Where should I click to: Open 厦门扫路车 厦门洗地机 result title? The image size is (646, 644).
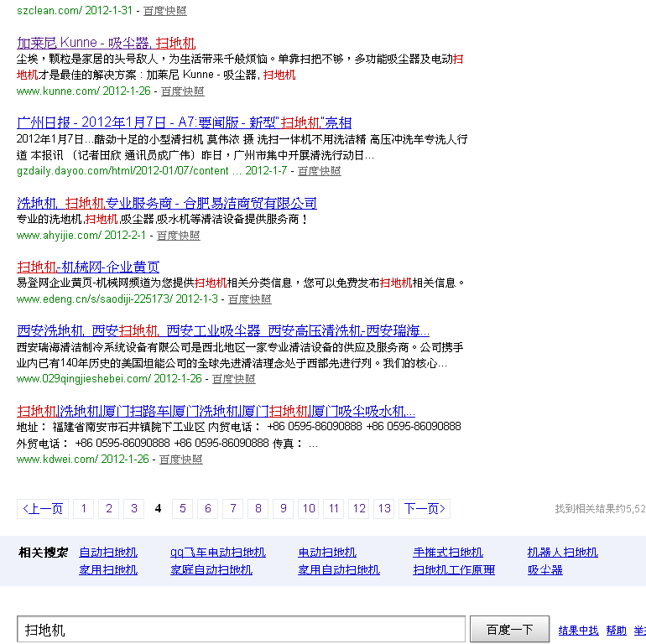(x=216, y=411)
